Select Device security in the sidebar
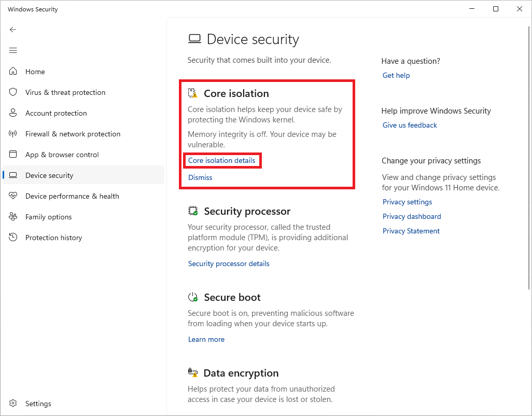The image size is (532, 416). click(x=49, y=175)
